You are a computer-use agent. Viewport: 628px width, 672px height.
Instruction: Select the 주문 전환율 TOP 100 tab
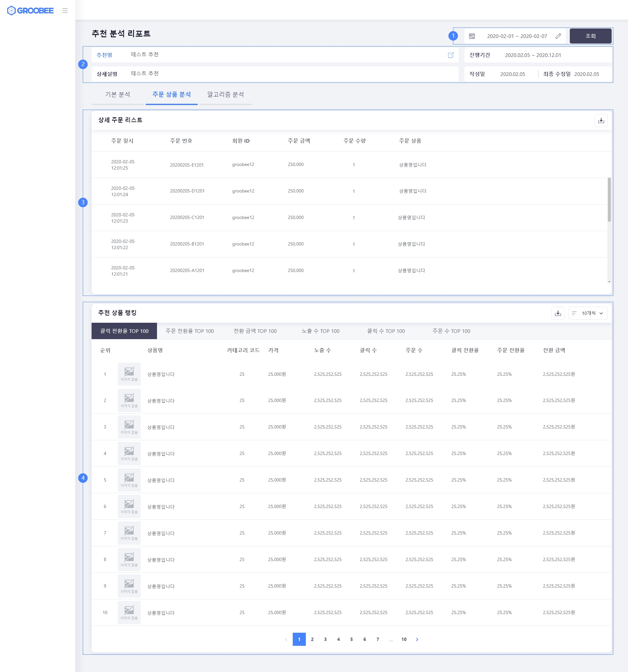[x=189, y=331]
